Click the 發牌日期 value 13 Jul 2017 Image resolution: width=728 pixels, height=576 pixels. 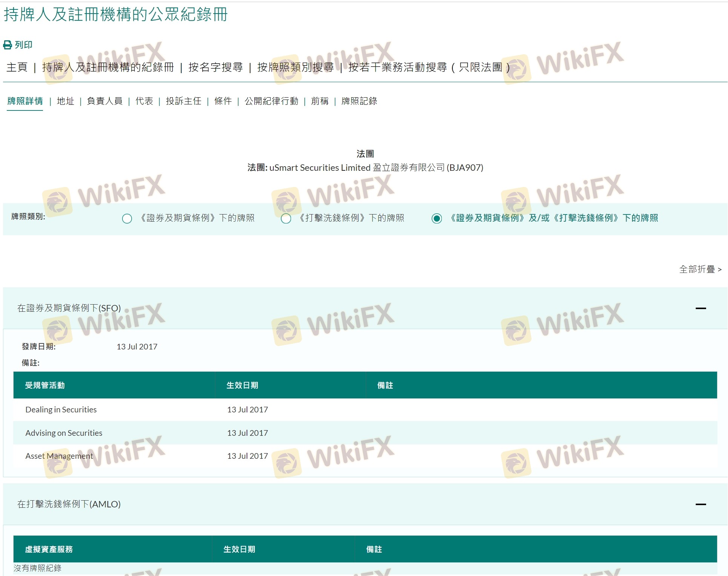pyautogui.click(x=137, y=347)
